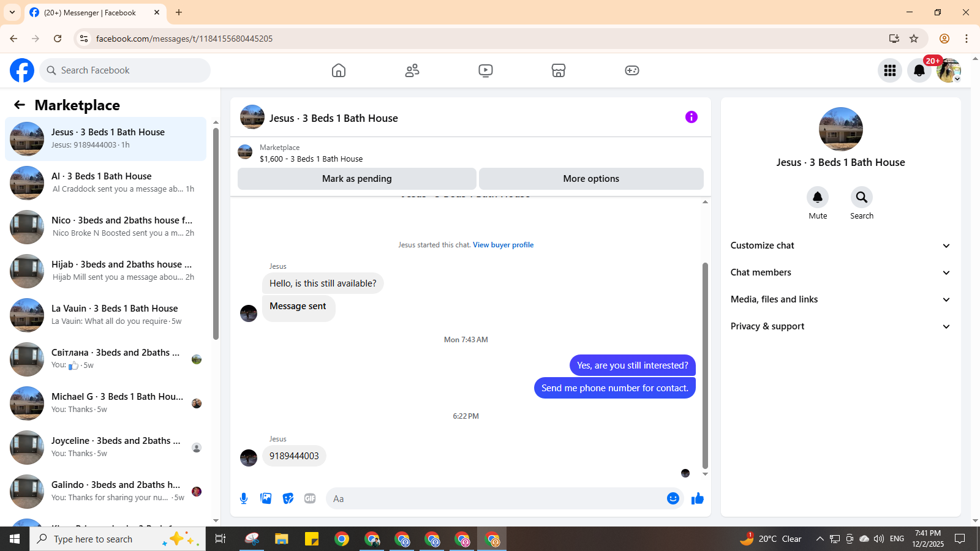The width and height of the screenshot is (980, 551).
Task: Click Mark as pending button
Action: tap(357, 179)
